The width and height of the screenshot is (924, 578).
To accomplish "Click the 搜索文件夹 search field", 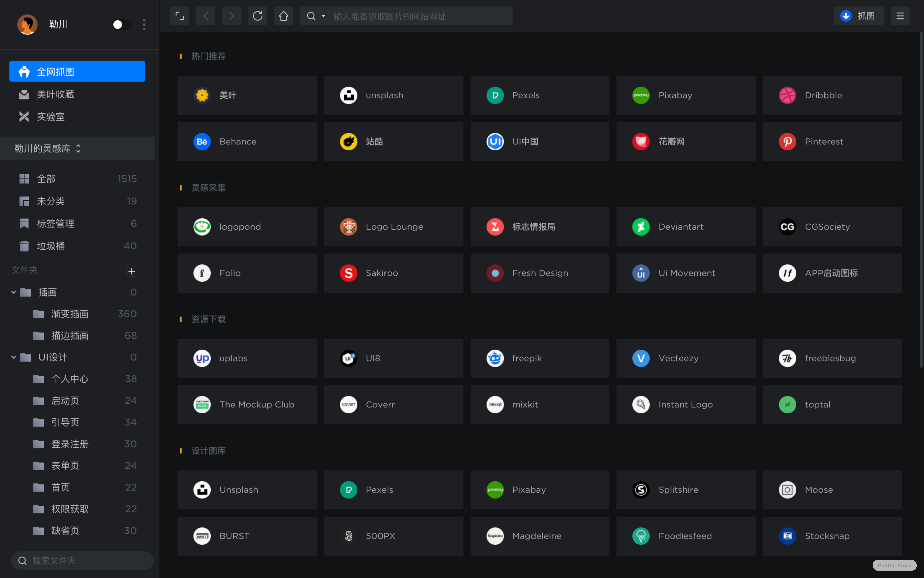I will click(82, 560).
